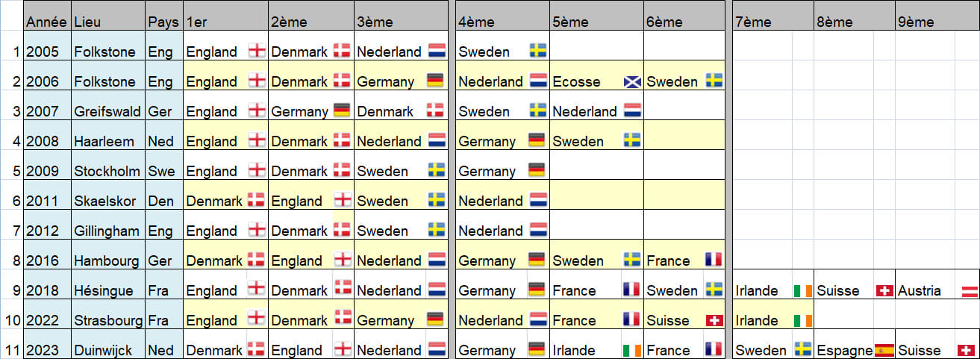This screenshot has width=980, height=359.
Task: Click the Austria flag in 2018 row
Action: pos(967,290)
